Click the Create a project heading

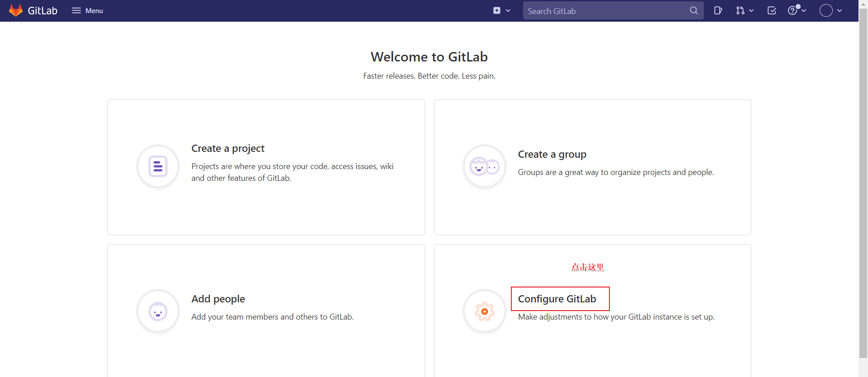(x=228, y=148)
